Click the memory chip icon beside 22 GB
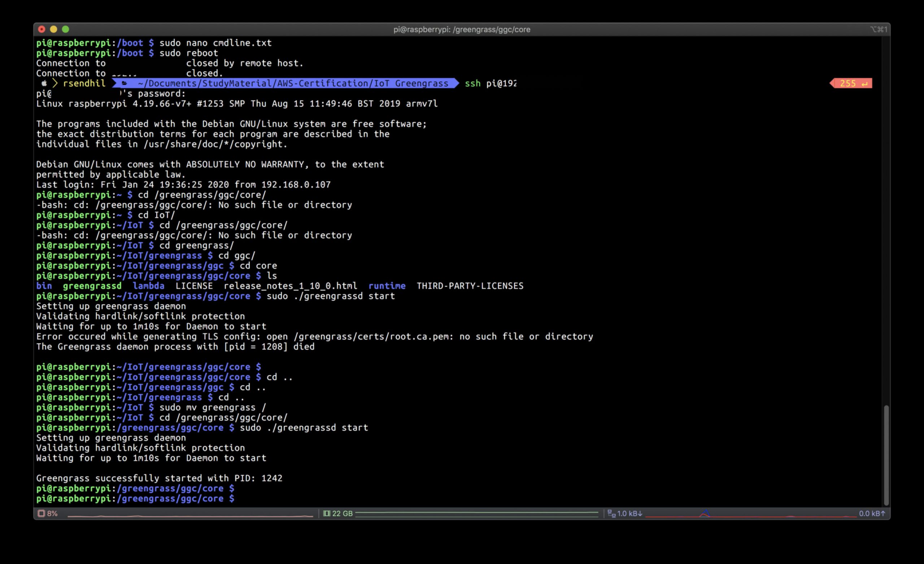The width and height of the screenshot is (924, 564). [327, 513]
